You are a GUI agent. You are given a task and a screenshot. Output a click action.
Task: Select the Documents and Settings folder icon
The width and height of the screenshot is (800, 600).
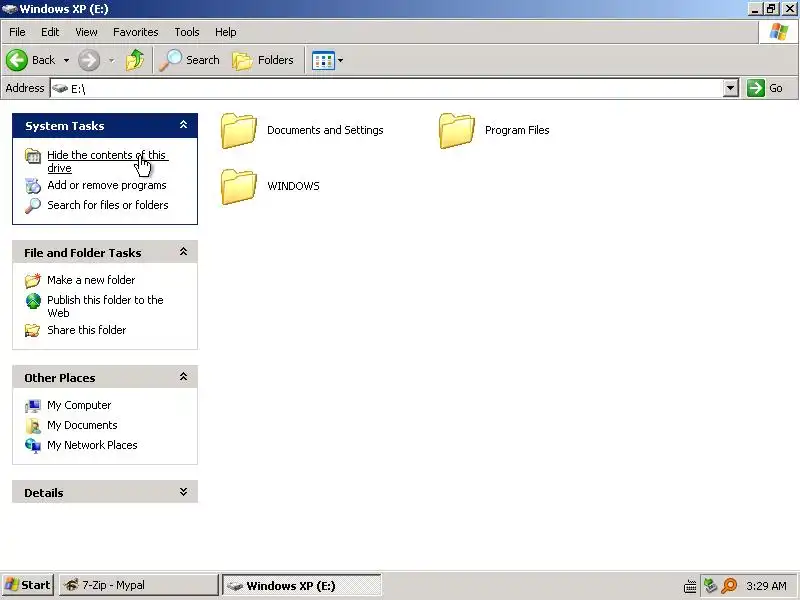[x=239, y=131]
